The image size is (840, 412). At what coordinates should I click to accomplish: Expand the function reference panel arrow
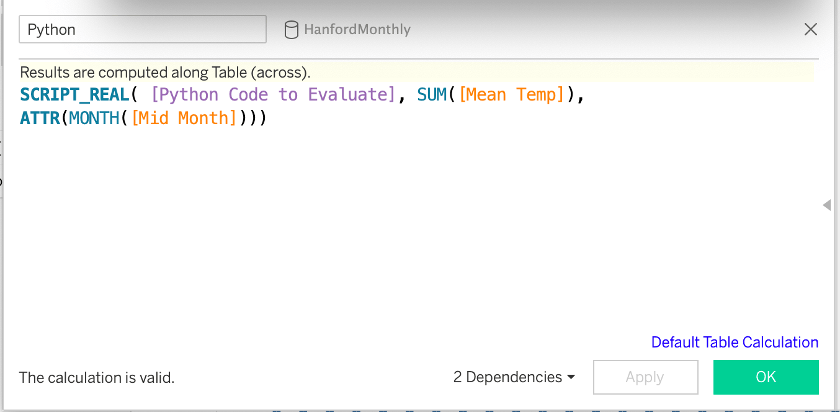[826, 205]
